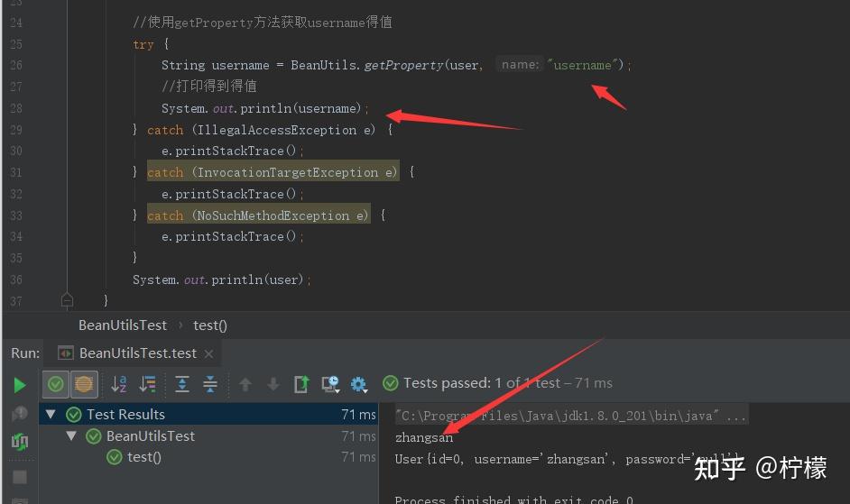Viewport: 850px width, 504px height.
Task: Toggle Show Passed tests filter
Action: (x=55, y=384)
